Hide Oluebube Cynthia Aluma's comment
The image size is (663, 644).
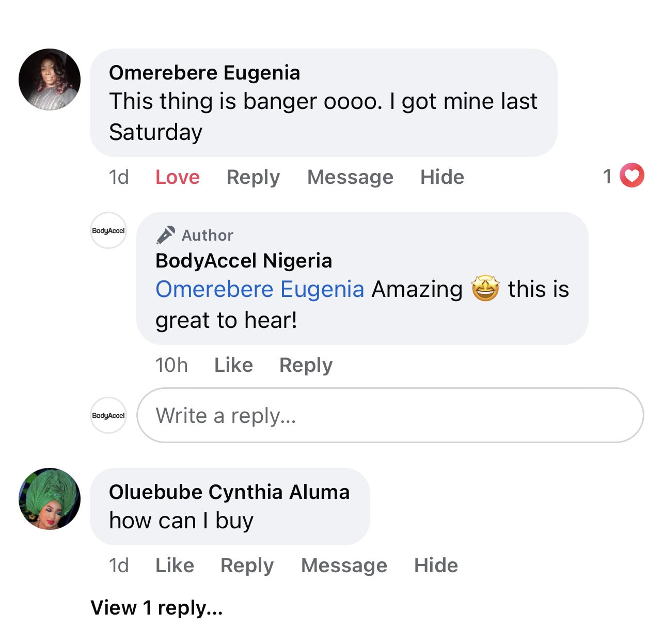pyautogui.click(x=436, y=566)
